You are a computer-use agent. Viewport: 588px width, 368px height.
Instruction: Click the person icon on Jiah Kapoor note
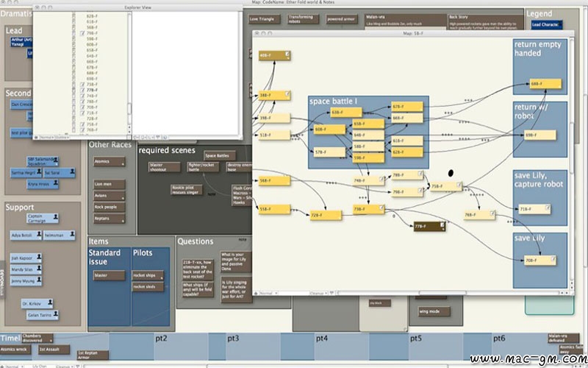[39, 257]
